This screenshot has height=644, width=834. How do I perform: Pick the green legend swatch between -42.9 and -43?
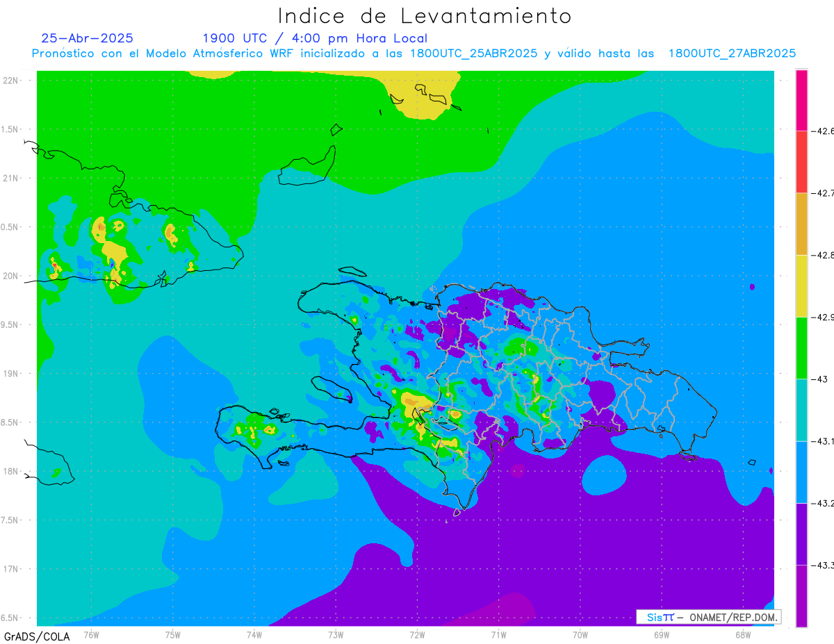(801, 347)
